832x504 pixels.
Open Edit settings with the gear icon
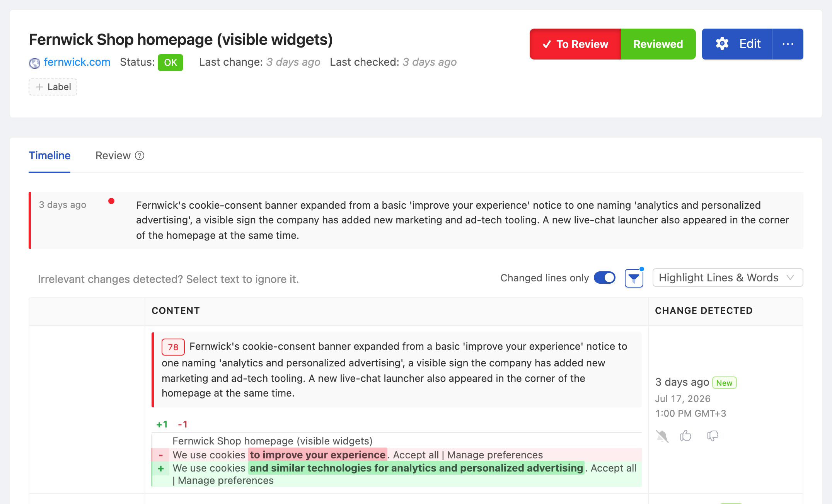(737, 44)
